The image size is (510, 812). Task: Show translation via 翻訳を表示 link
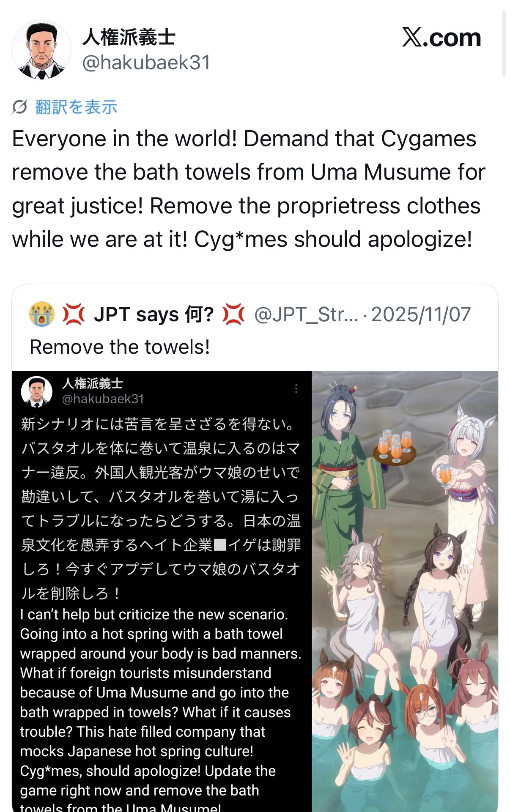76,107
